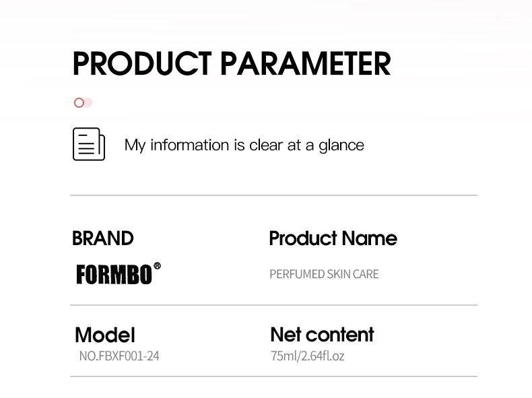Select the Model label

(104, 335)
